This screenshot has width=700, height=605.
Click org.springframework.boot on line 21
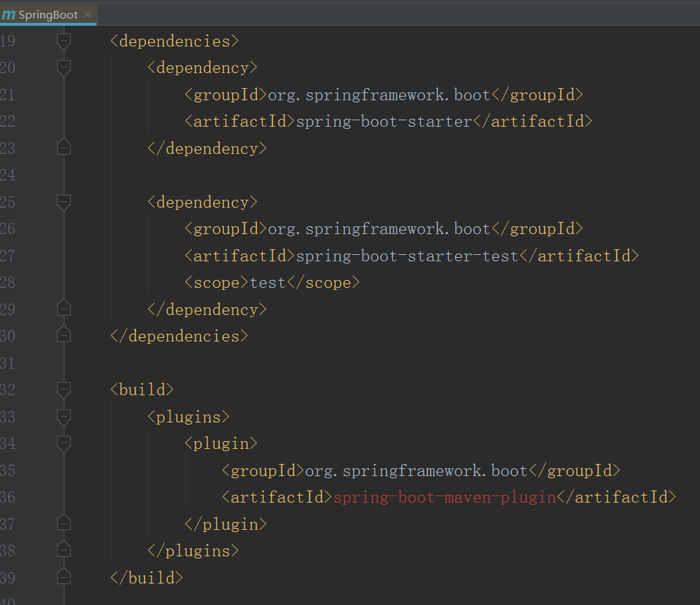(x=379, y=95)
